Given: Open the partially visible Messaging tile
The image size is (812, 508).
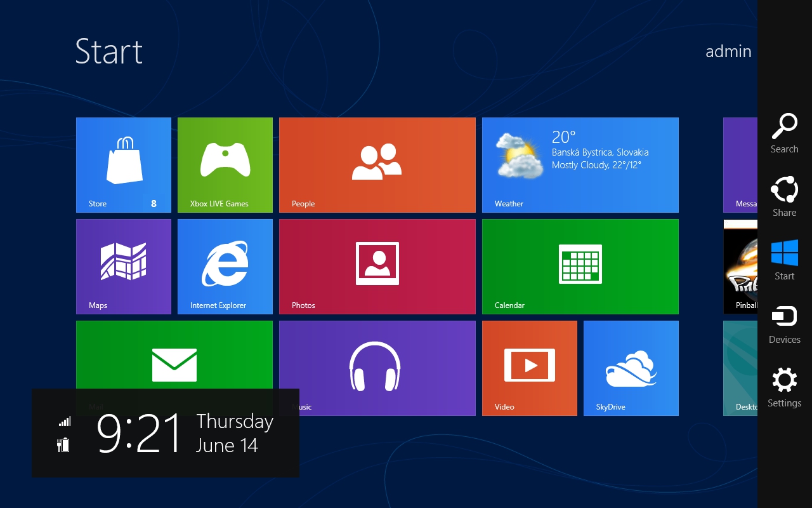Looking at the screenshot, I should tap(740, 165).
